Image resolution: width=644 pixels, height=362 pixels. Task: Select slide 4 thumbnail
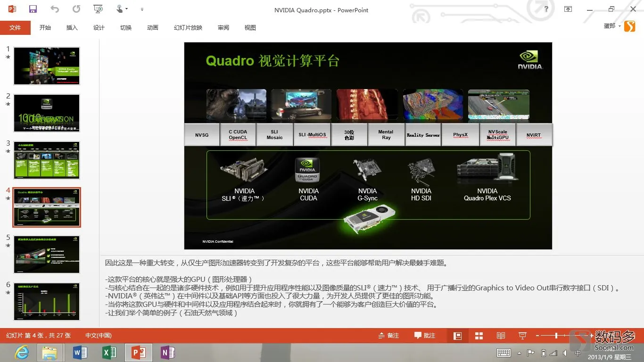47,207
